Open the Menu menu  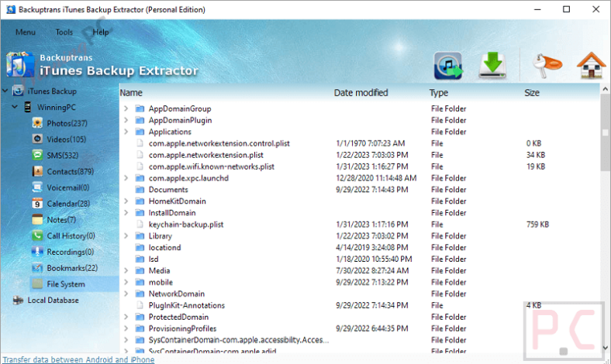pos(26,32)
